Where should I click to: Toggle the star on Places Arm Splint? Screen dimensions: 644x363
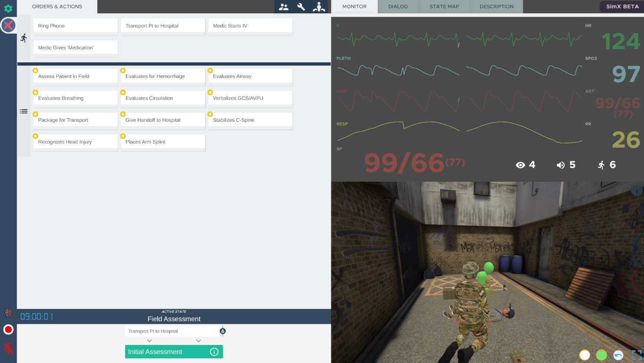[x=123, y=136]
